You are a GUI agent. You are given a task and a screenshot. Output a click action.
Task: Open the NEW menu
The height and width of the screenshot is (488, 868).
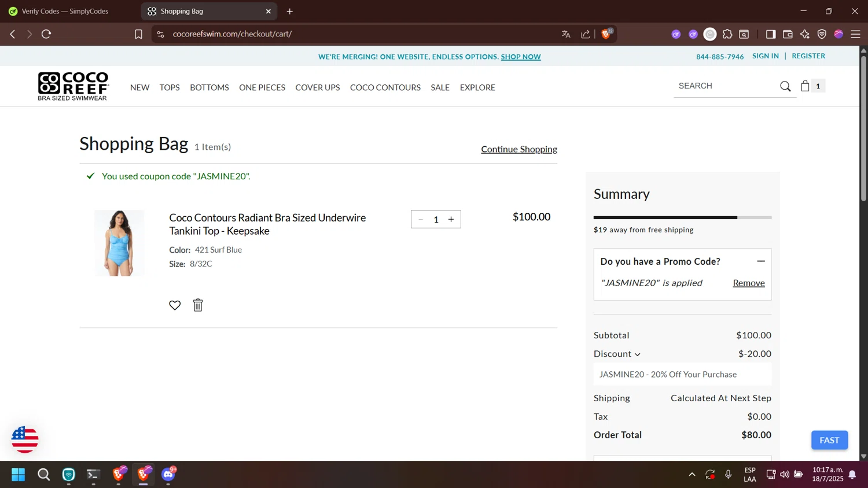(140, 87)
